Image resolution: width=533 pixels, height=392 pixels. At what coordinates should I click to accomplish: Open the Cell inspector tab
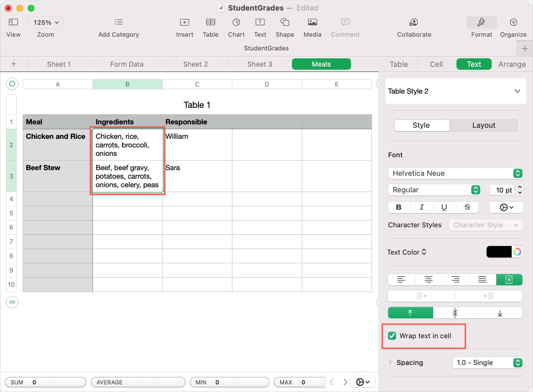pos(436,64)
